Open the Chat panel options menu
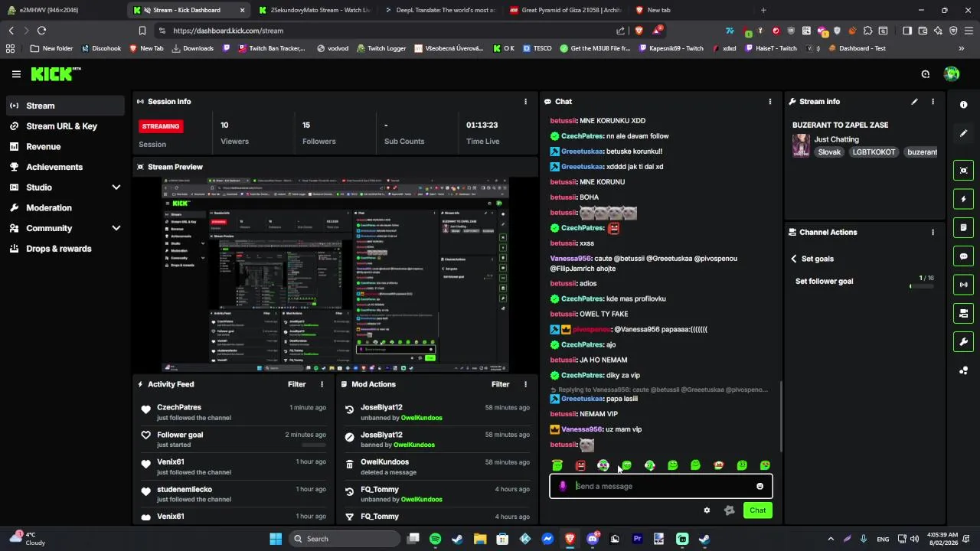 click(770, 101)
